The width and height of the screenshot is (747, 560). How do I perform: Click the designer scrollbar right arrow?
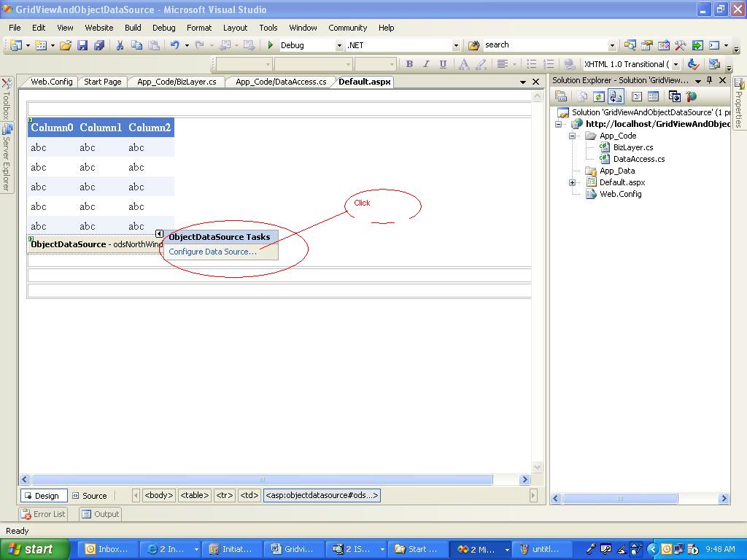[525, 480]
